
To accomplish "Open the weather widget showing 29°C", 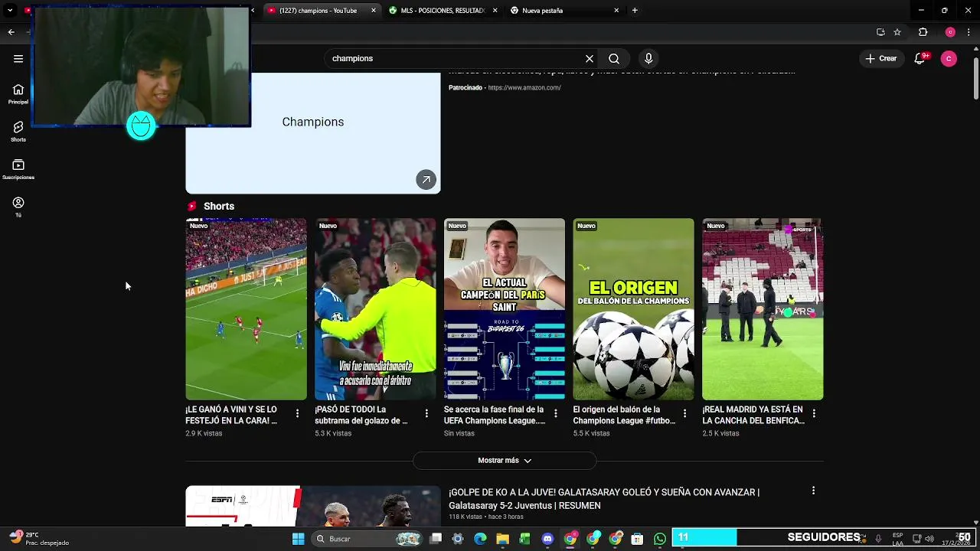I will (x=38, y=539).
